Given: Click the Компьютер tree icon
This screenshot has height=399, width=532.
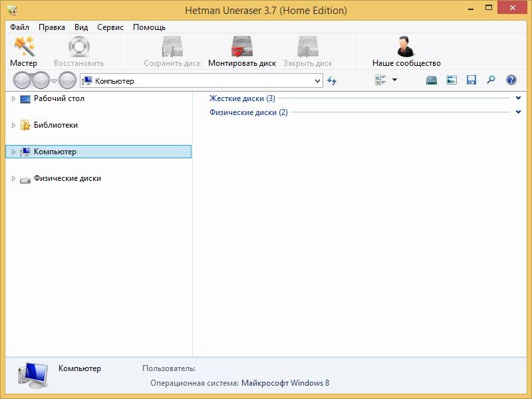Looking at the screenshot, I should 25,152.
